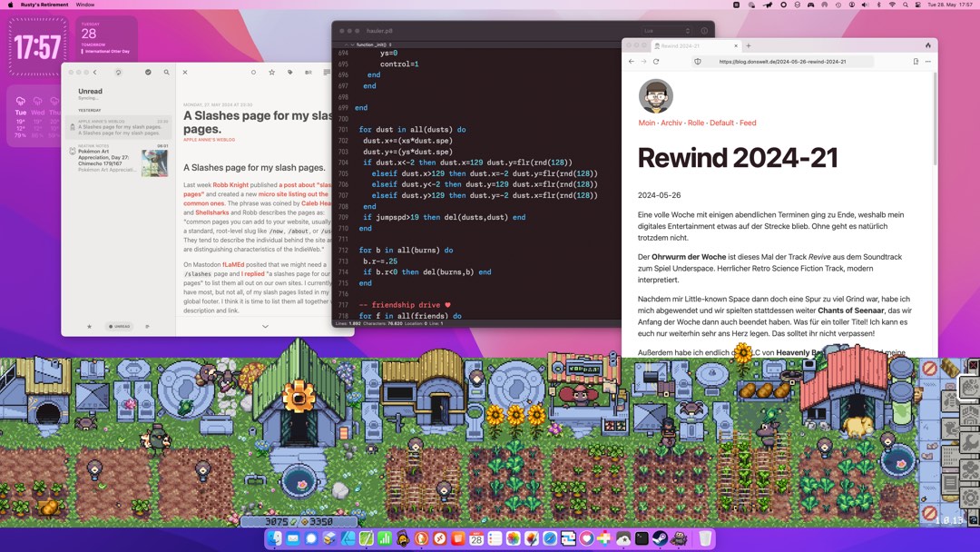Open the Rusty's Retirement app menu
The height and width of the screenshot is (552, 980).
click(x=44, y=5)
